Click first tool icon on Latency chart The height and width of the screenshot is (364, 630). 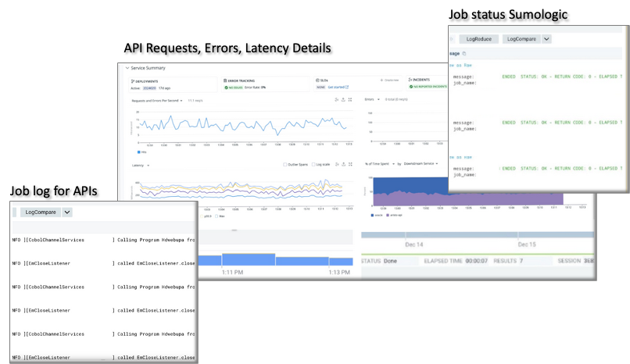click(337, 164)
